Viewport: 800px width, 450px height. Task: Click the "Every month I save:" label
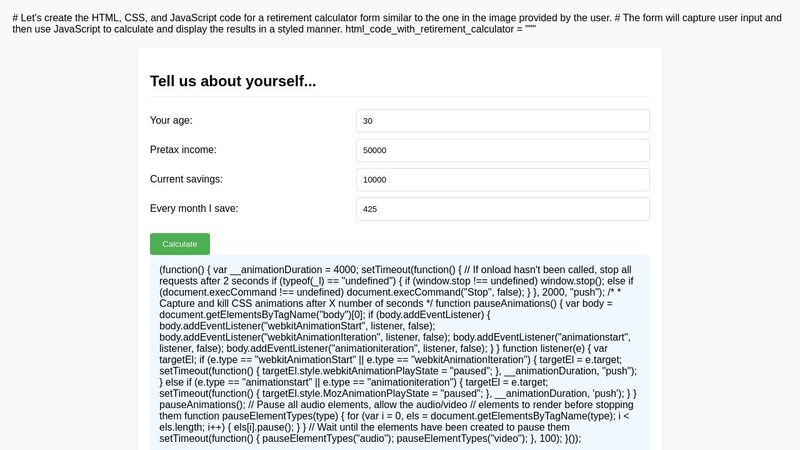coord(194,209)
